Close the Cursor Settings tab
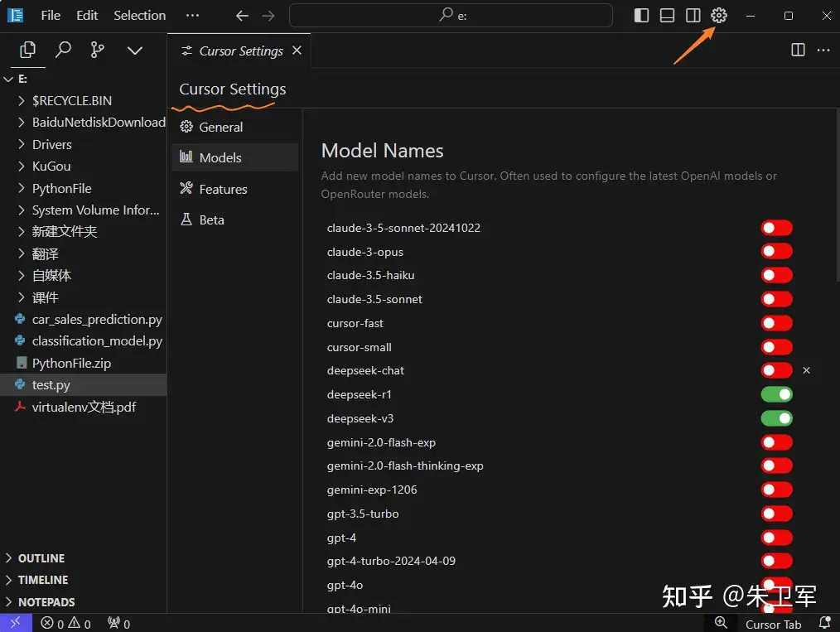Screen dimensions: 840x632 pos(297,51)
